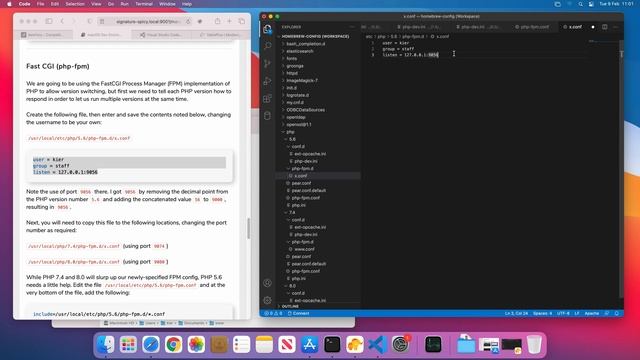
Task: Open System Preferences from the Dock
Action: (401, 344)
